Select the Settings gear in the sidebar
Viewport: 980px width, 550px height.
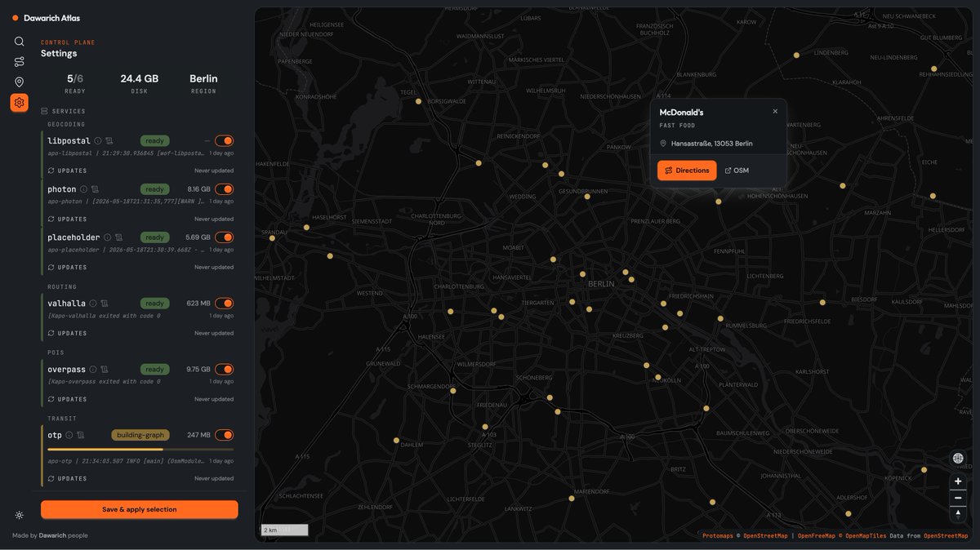[19, 103]
